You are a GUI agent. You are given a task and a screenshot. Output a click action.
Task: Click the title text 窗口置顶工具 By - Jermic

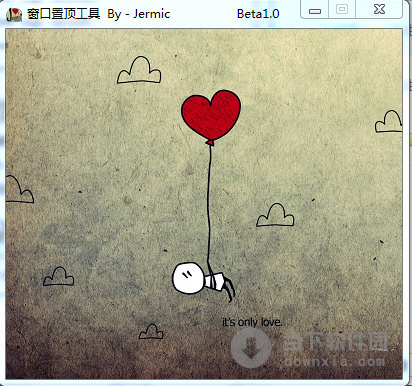99,14
